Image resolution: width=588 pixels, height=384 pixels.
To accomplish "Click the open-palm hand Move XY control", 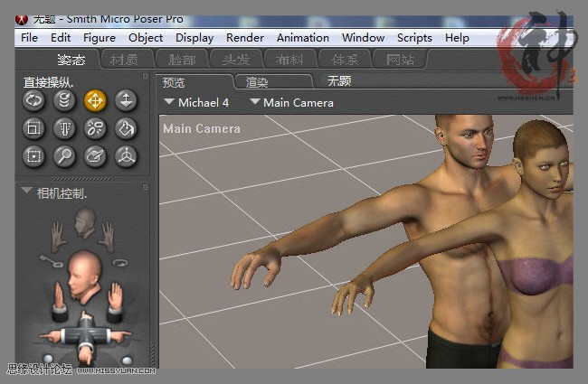I will [x=115, y=301].
